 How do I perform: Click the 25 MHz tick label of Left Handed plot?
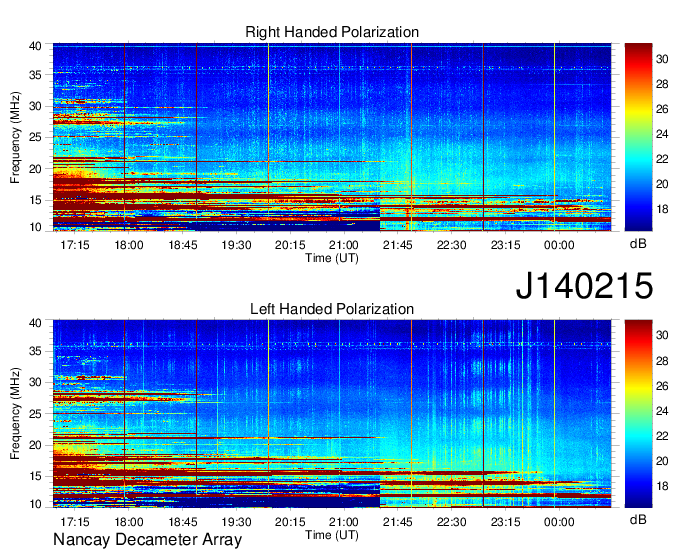[x=35, y=414]
